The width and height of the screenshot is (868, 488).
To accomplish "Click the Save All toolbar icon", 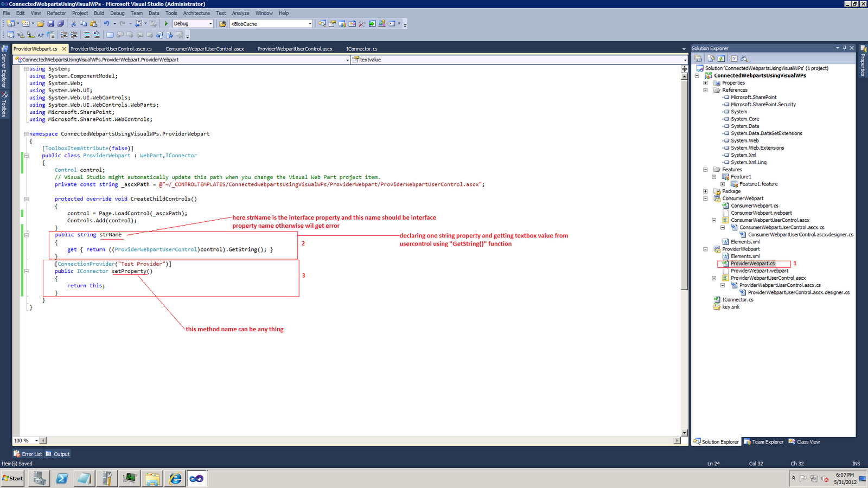I will [60, 24].
